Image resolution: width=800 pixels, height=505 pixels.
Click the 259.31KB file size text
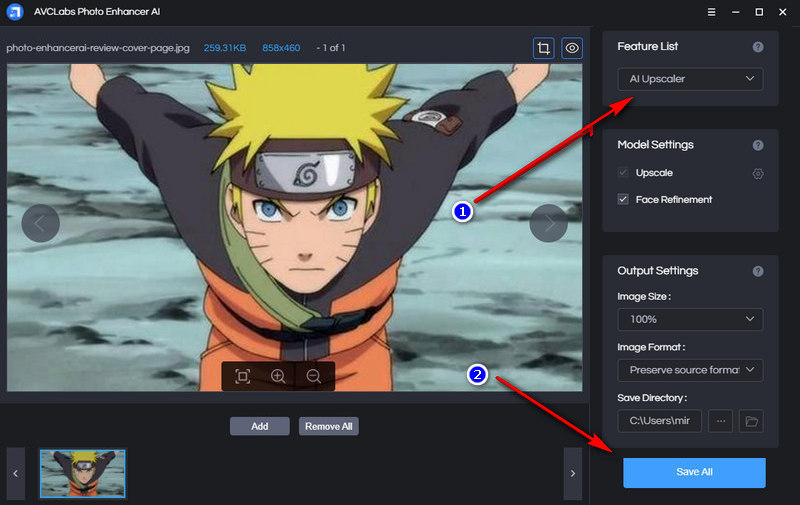(x=225, y=48)
